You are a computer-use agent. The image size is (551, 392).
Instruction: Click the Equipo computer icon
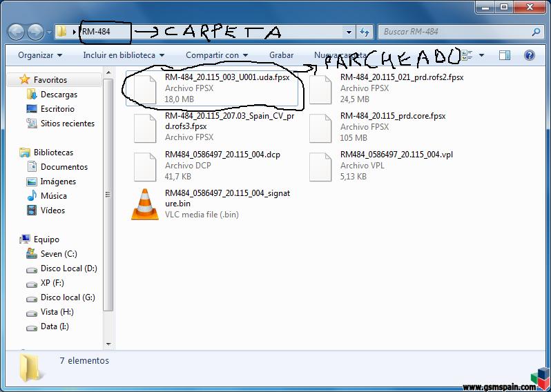click(25, 239)
